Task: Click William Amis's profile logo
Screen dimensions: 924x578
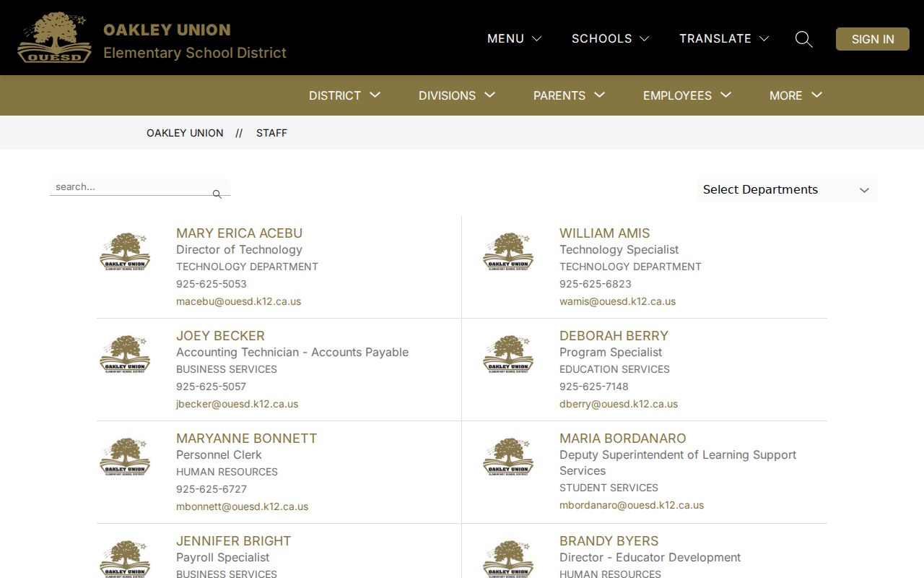Action: tap(508, 252)
